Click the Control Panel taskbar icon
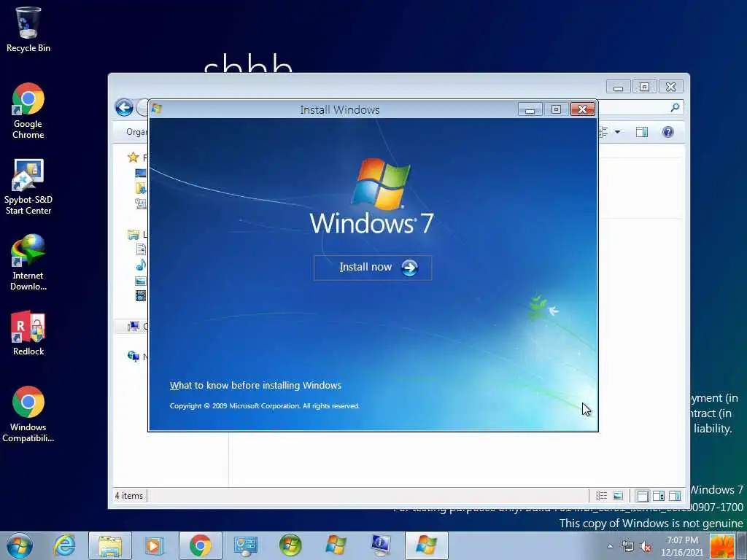 [x=245, y=545]
